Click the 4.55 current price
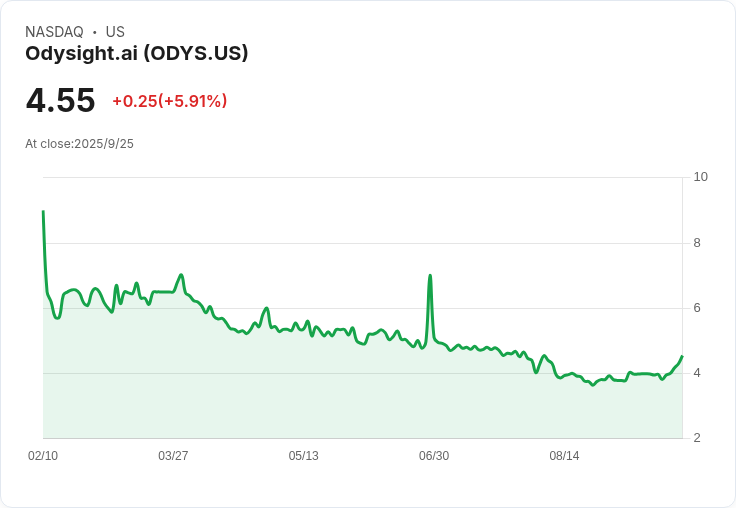 click(60, 101)
